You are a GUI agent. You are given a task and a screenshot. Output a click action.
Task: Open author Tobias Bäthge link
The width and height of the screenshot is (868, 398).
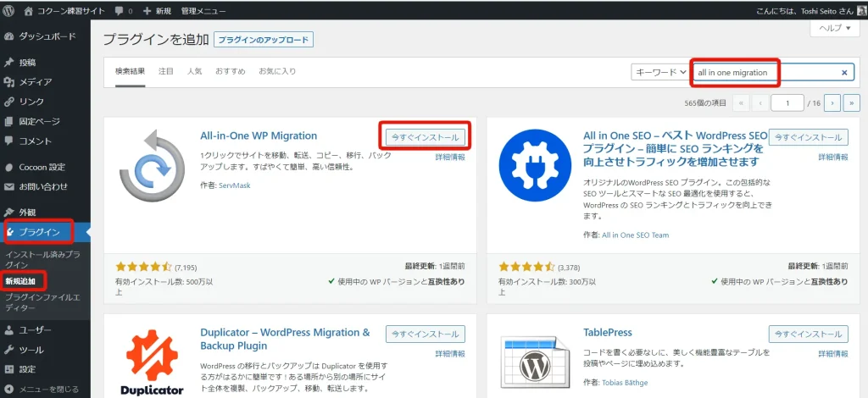pos(625,383)
